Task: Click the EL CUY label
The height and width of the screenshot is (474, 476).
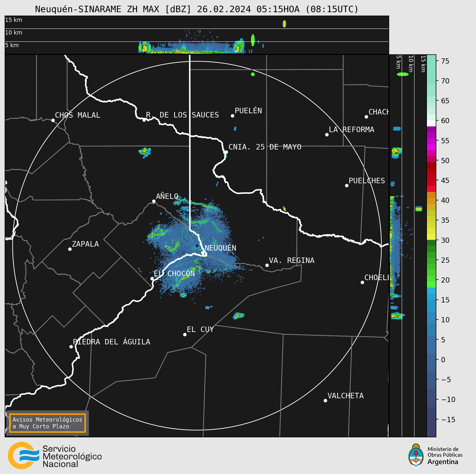Action: pyautogui.click(x=200, y=329)
